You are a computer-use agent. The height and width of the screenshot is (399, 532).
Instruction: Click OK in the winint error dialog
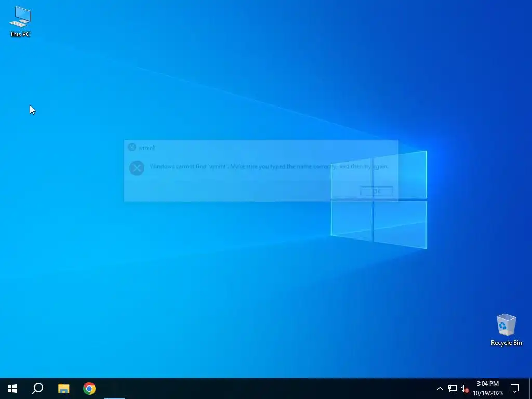click(376, 191)
